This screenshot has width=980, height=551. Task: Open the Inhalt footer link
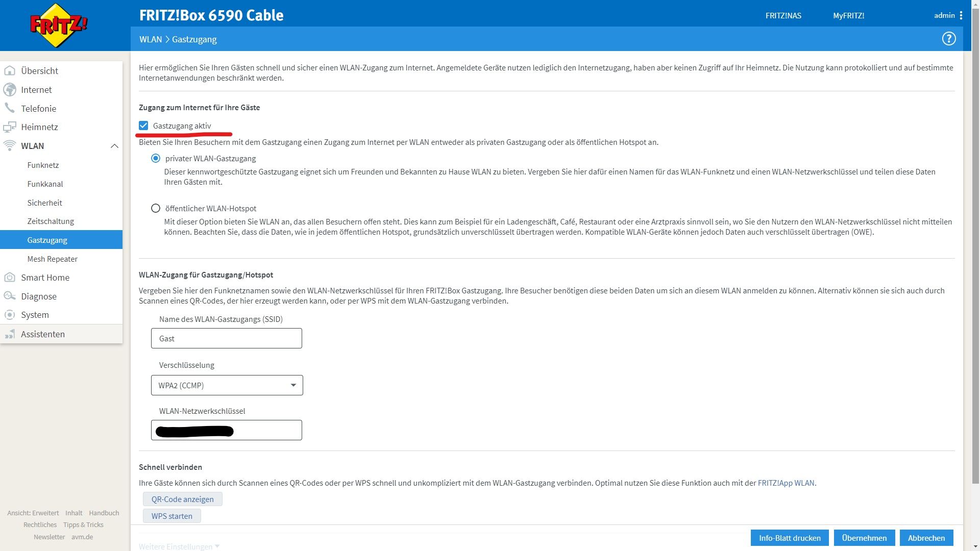coord(74,513)
